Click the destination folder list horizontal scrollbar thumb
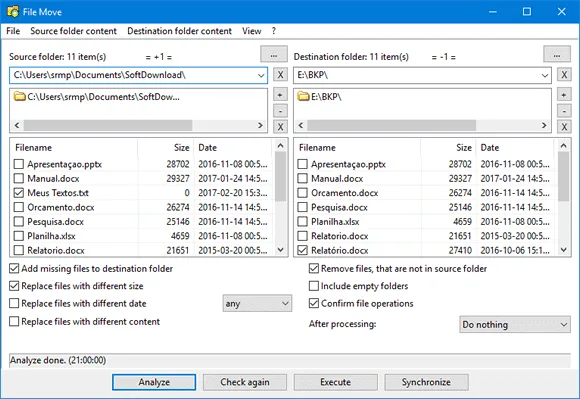The width and height of the screenshot is (580, 399). (391, 125)
